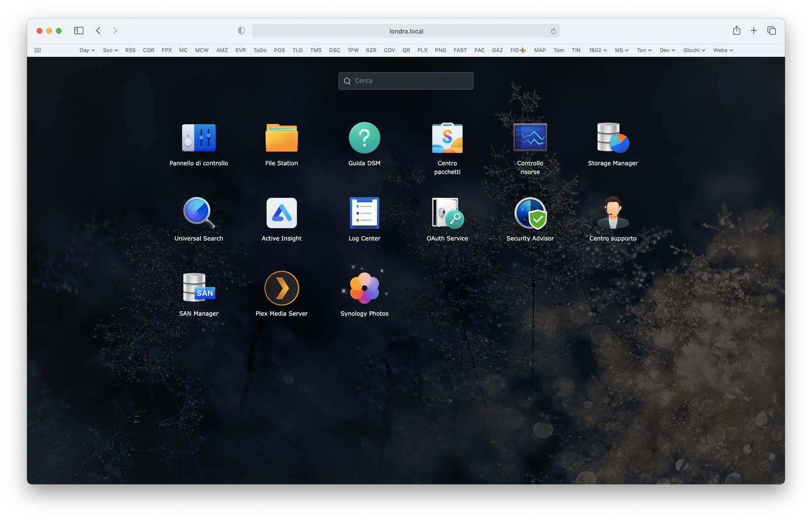Open the MC bookmark

point(183,50)
